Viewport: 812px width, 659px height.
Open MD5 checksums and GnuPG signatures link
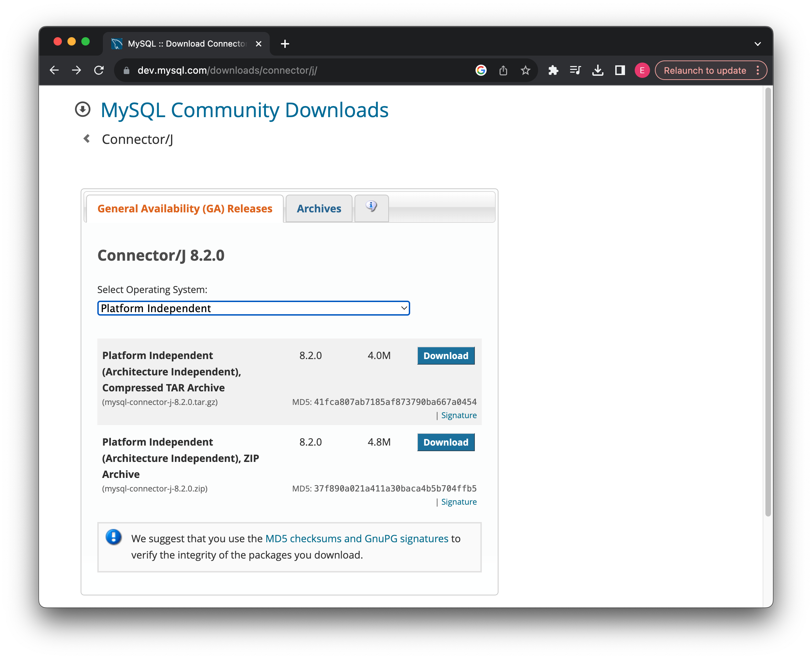pyautogui.click(x=356, y=539)
